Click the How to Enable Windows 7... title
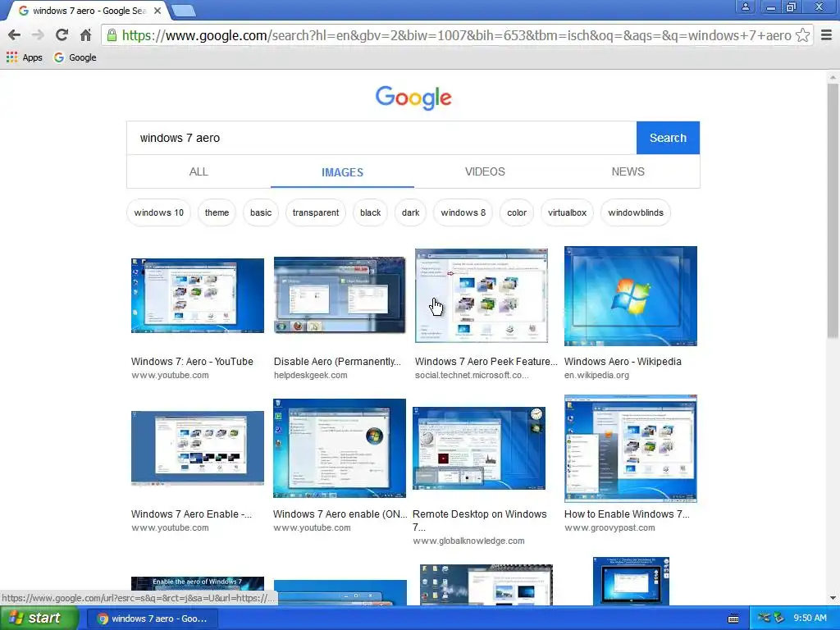Screen dimensions: 840x630 627,514
